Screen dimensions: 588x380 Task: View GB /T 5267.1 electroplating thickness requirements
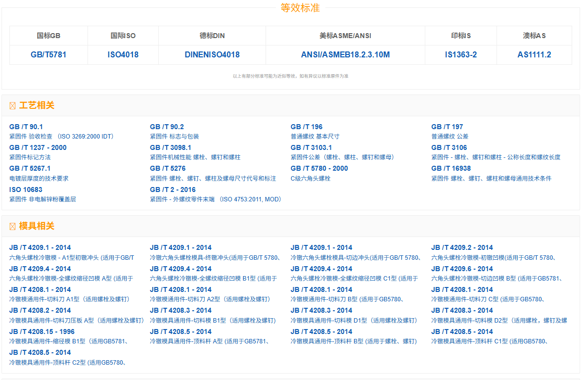pos(30,168)
